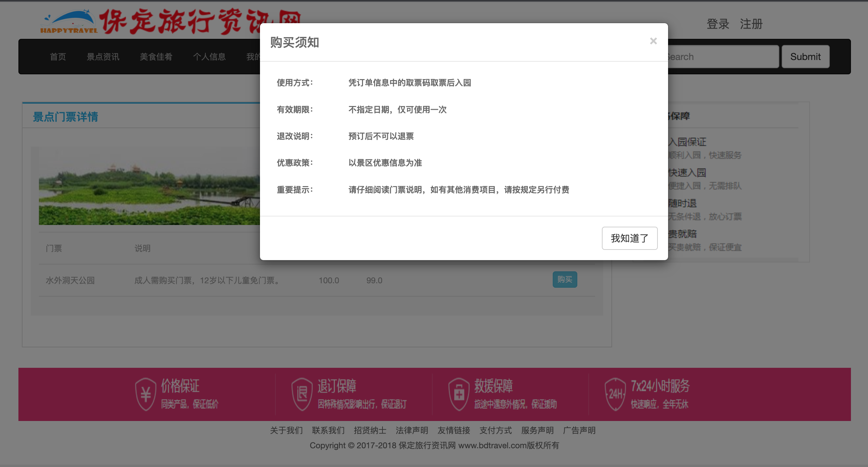
Task: Click the 随时退 guarantee text
Action: click(x=682, y=203)
